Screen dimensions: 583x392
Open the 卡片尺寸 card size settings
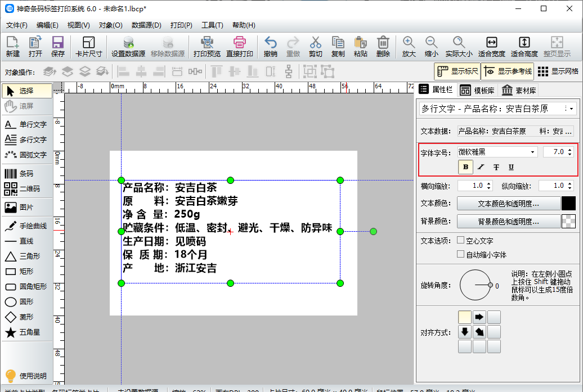[x=88, y=47]
